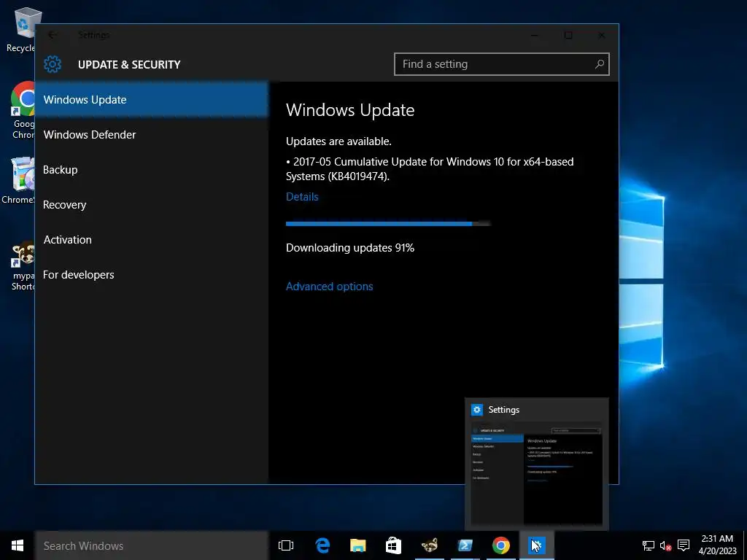Open the Backup section
The image size is (747, 560).
[x=152, y=169]
